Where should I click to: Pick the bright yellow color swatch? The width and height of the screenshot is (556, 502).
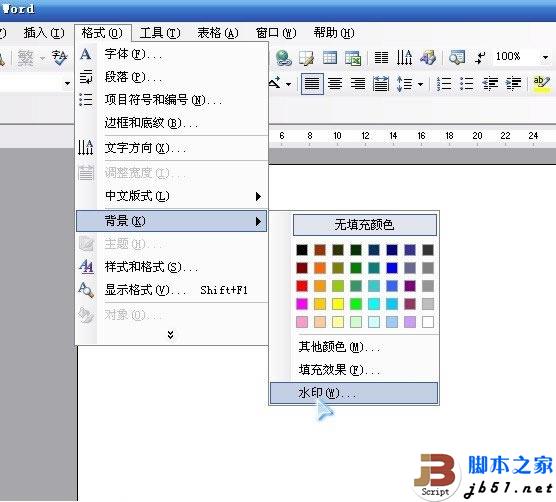[x=338, y=304]
